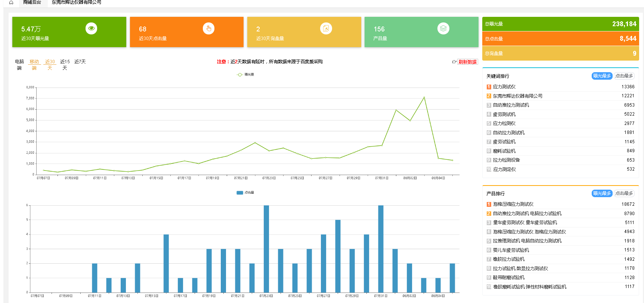Click the hand-pointer icon on clicks card
644x303 pixels.
[x=208, y=28]
